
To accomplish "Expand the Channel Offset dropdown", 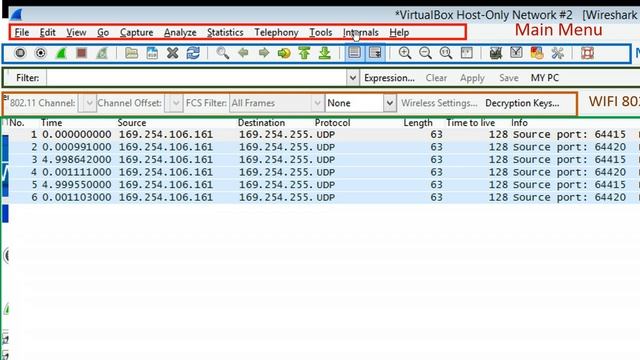I will point(173,103).
